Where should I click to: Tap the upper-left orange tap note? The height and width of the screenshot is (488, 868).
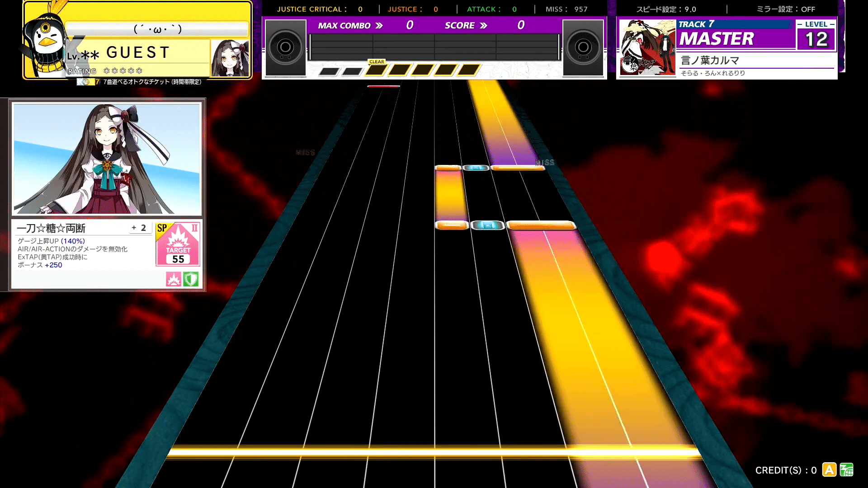[x=448, y=168]
